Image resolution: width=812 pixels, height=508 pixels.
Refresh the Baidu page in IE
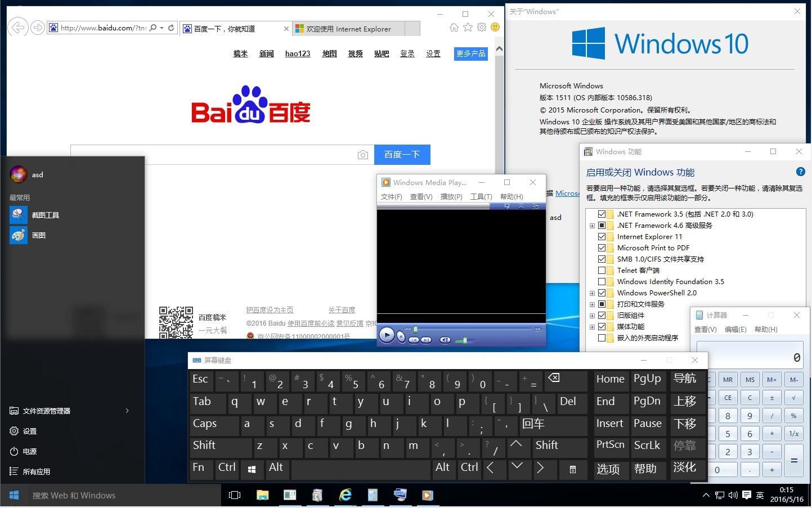[x=171, y=28]
